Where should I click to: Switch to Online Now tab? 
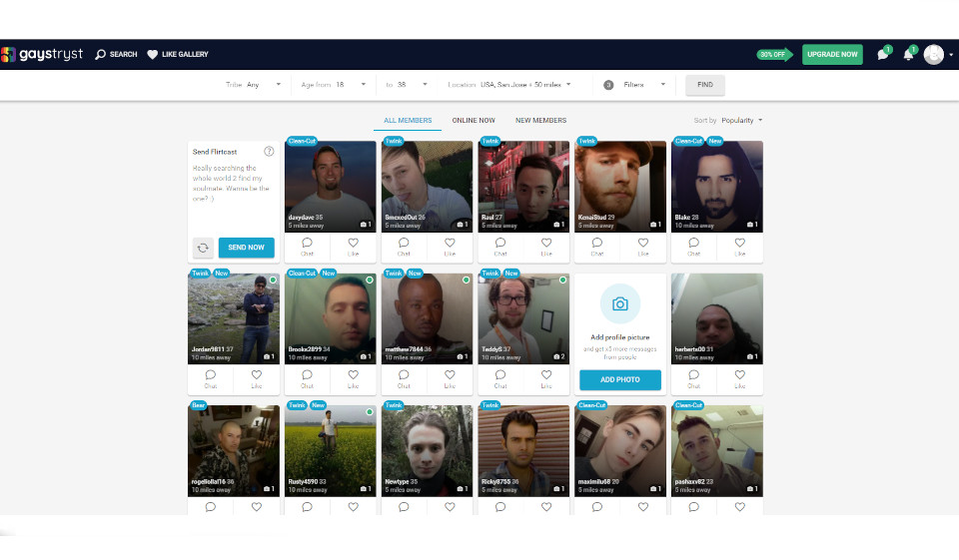coord(474,121)
